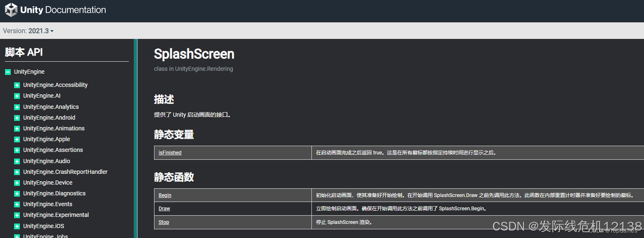Select UnityEngine.Accessibility label
The image size is (644, 238).
(55, 85)
